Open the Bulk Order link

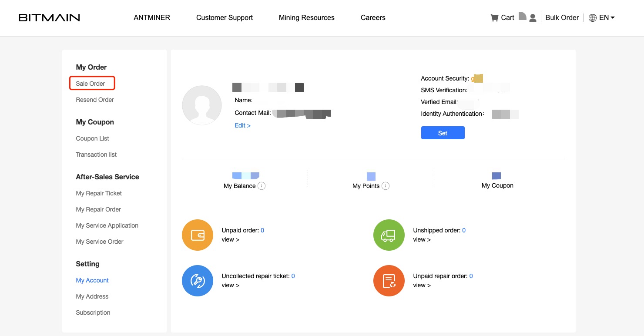pyautogui.click(x=562, y=18)
